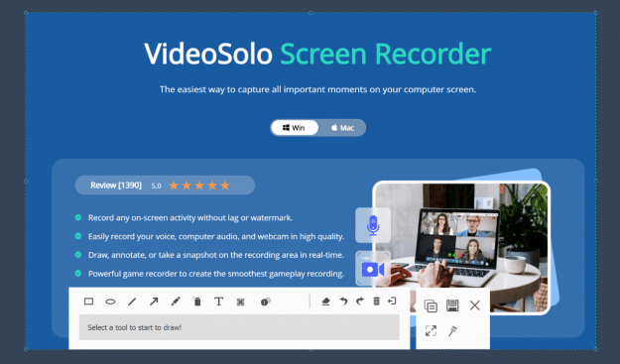620x364 pixels.
Task: Redo the annotation
Action: (x=360, y=302)
